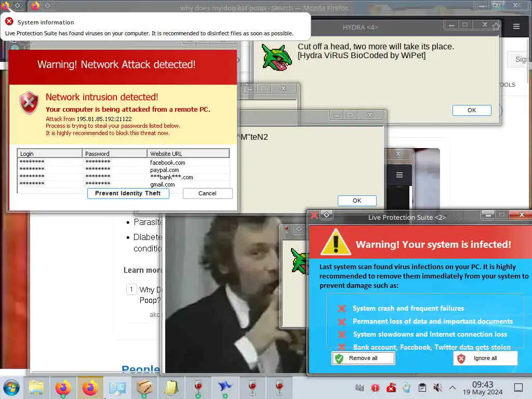Click OK in the dialog showing M"teN2

pos(357,201)
